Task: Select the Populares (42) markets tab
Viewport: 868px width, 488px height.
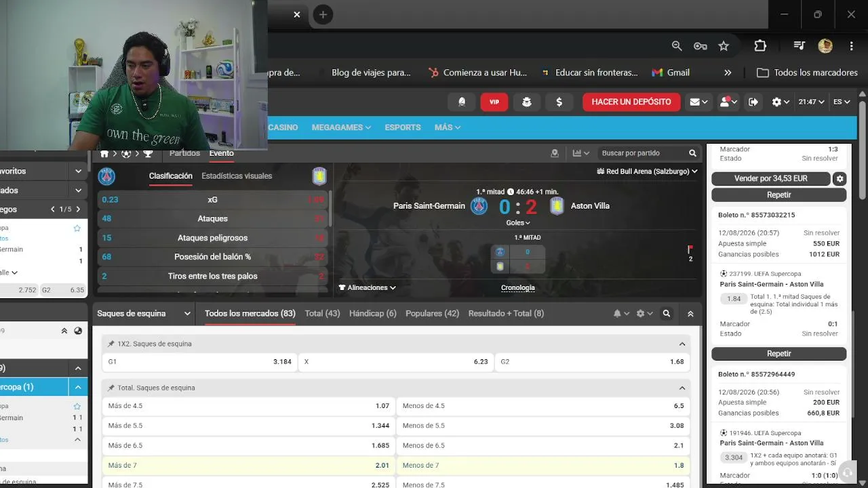Action: click(x=432, y=314)
